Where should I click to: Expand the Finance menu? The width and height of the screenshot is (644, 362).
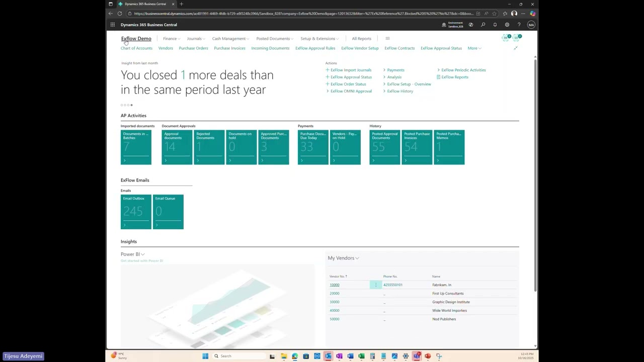click(x=172, y=39)
